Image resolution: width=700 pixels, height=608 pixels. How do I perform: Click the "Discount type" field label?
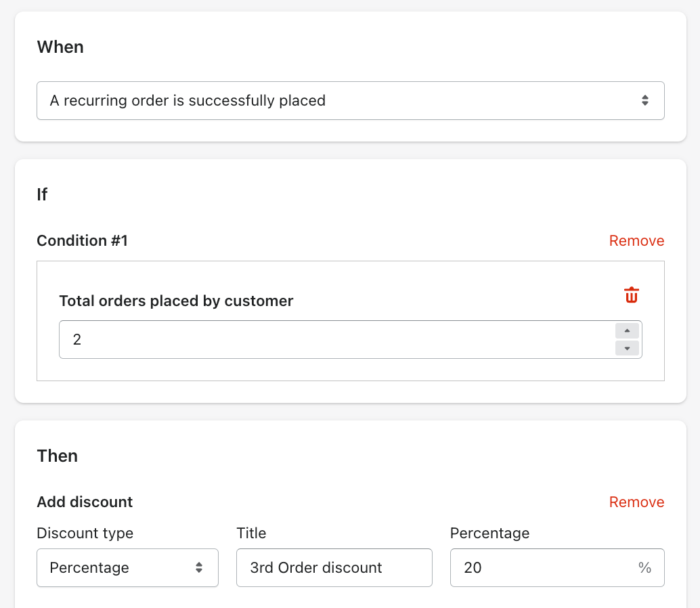[x=85, y=534]
